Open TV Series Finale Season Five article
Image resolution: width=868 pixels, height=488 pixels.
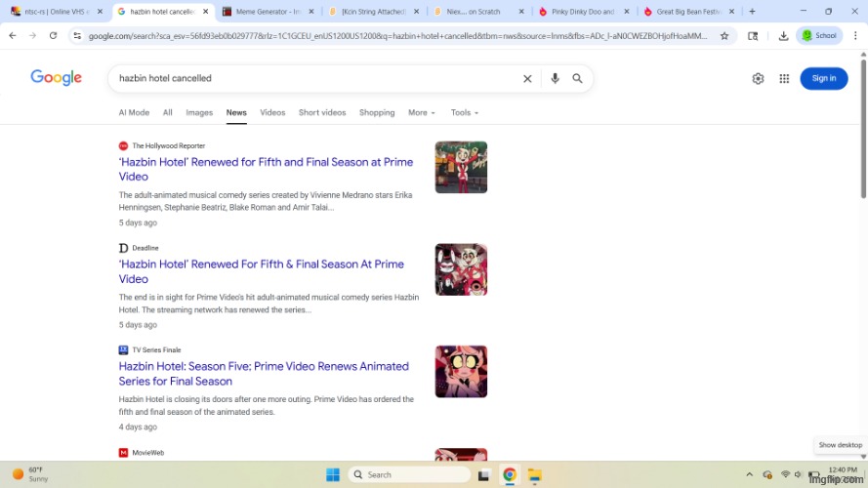[264, 374]
